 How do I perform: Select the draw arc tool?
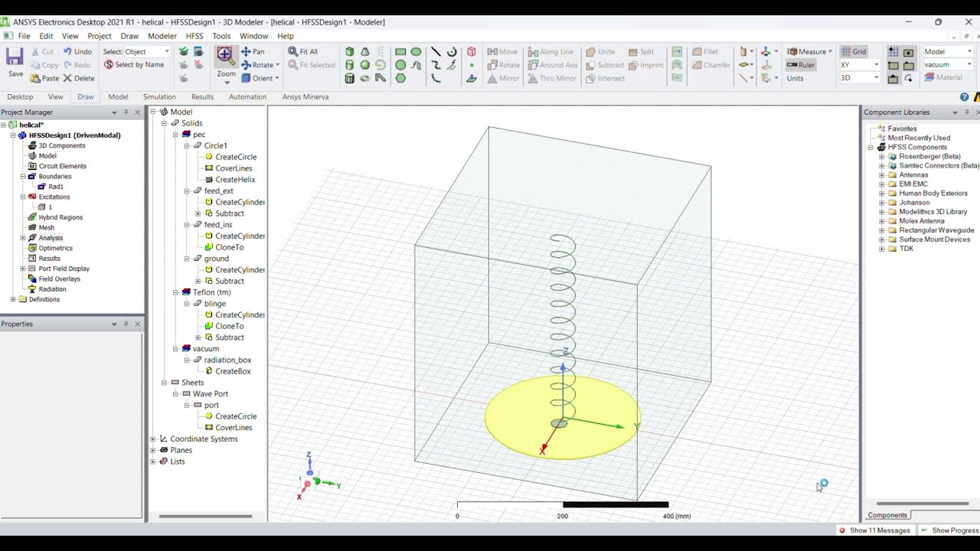click(x=451, y=52)
